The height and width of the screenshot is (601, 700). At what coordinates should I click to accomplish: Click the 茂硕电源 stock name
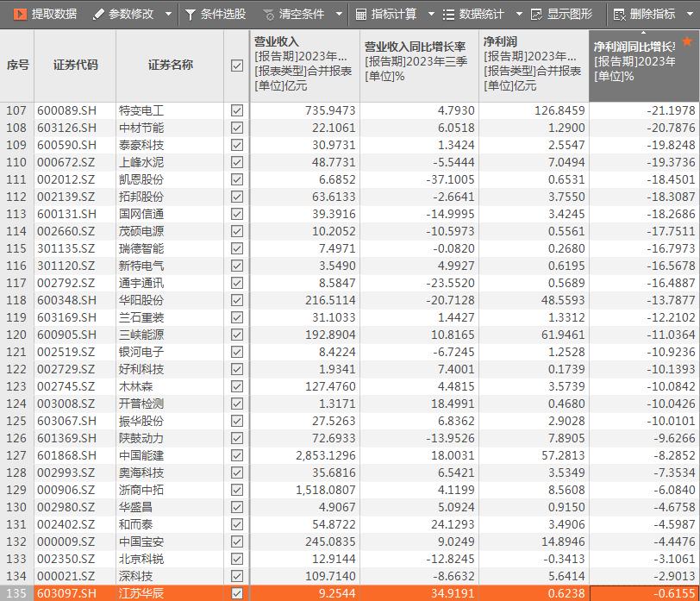pos(141,231)
